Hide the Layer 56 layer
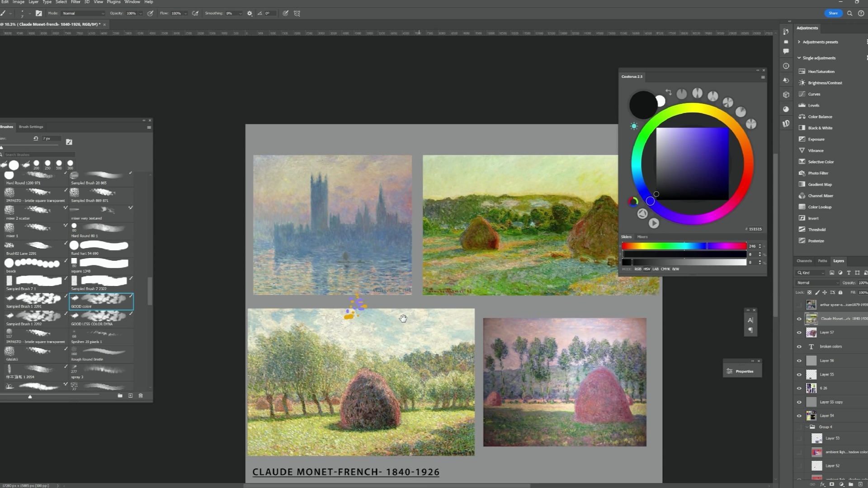The image size is (868, 488). (799, 361)
